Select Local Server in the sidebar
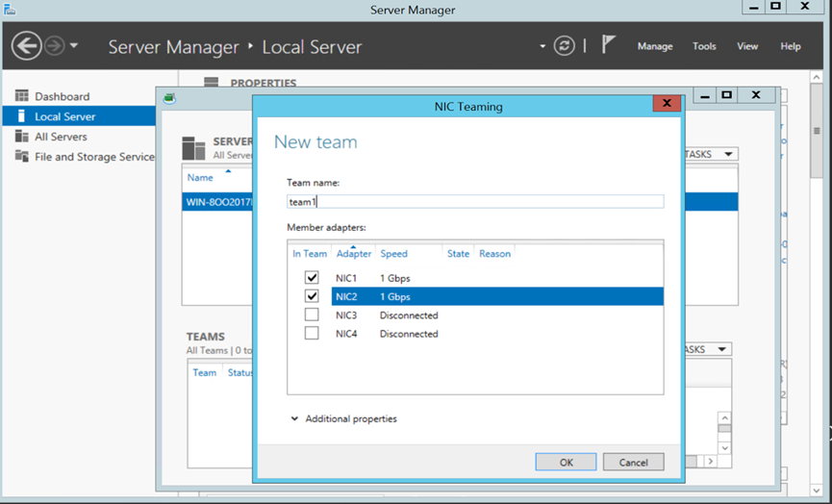The height and width of the screenshot is (504, 832). [x=79, y=116]
